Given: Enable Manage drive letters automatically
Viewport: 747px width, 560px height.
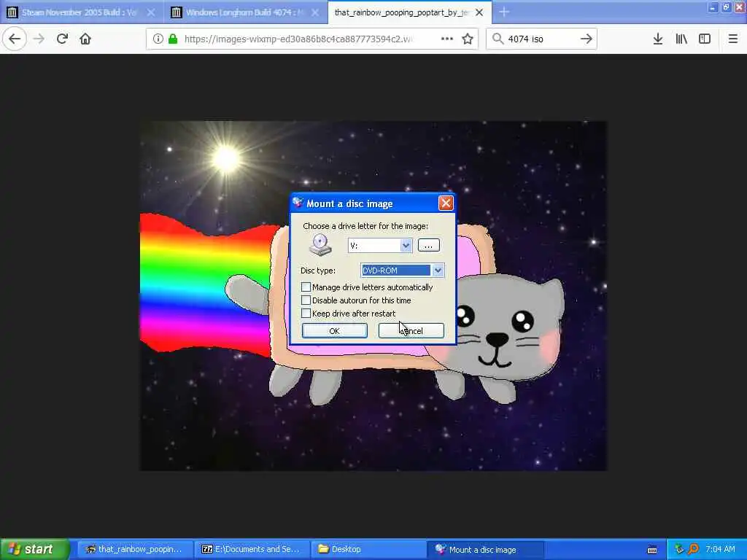Looking at the screenshot, I should click(306, 287).
